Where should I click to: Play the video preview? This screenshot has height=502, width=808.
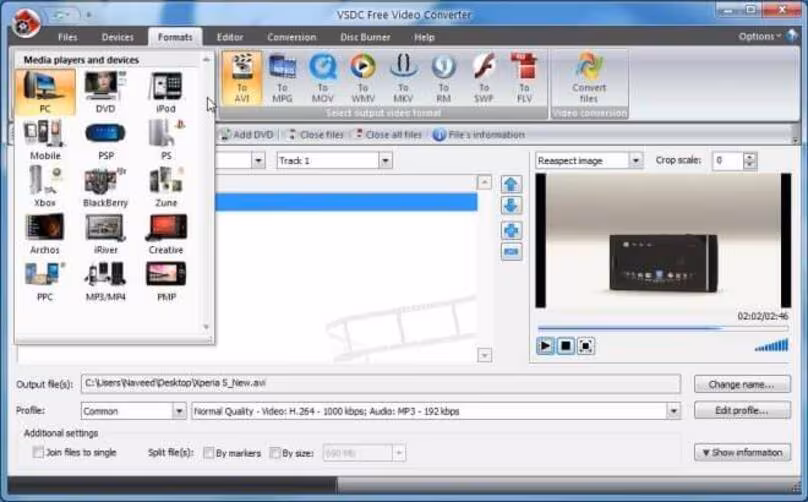tap(545, 346)
